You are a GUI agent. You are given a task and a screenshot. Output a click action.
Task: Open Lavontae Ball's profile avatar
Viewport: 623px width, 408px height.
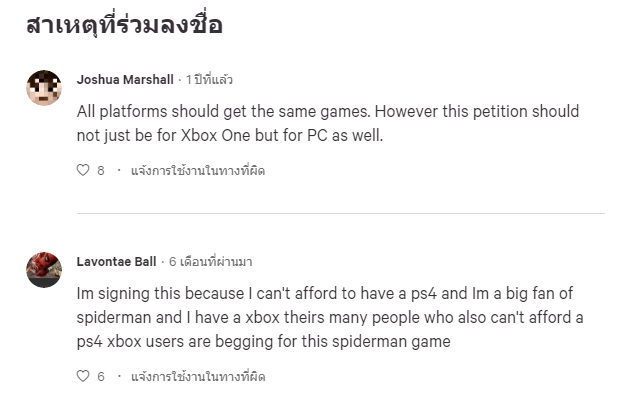tap(44, 270)
